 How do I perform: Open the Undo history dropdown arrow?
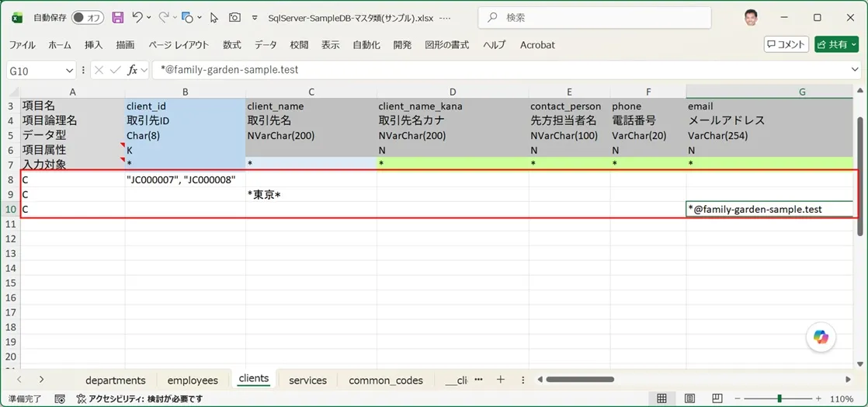coord(149,18)
